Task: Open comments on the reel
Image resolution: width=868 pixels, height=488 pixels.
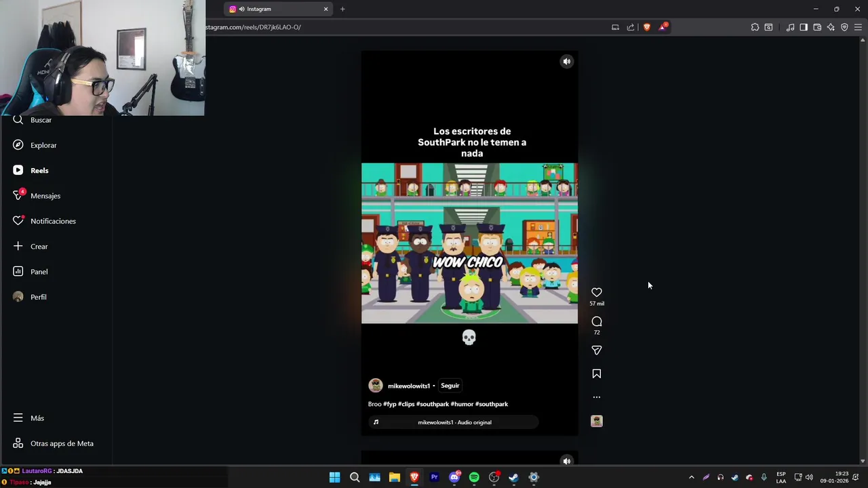Action: click(597, 321)
